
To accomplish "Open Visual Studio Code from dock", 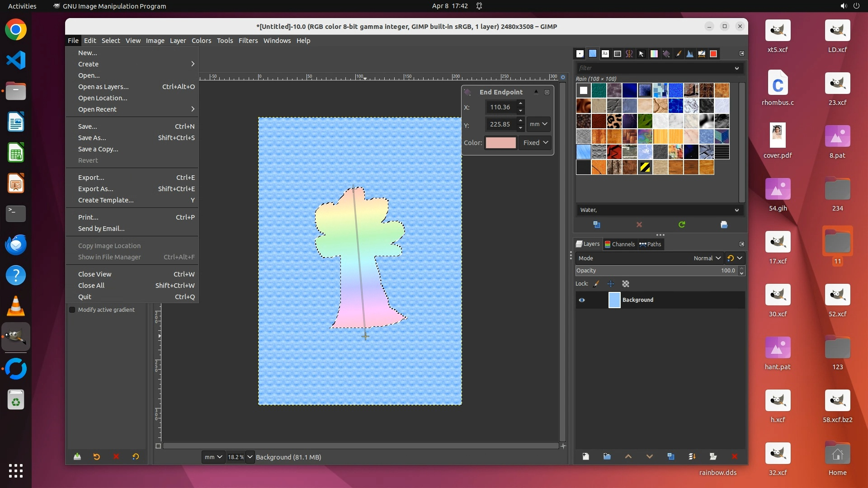I will tap(16, 60).
